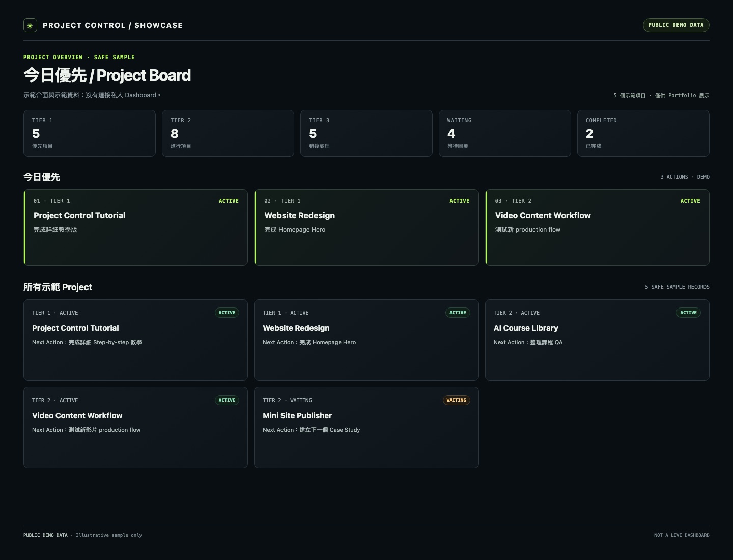Image resolution: width=733 pixels, height=560 pixels.
Task: Click the '所有示範 Project' section heading
Action: click(58, 287)
